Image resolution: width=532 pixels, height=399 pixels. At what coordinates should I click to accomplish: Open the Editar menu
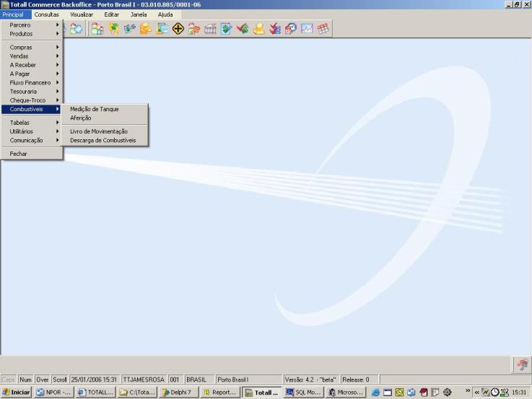point(112,14)
